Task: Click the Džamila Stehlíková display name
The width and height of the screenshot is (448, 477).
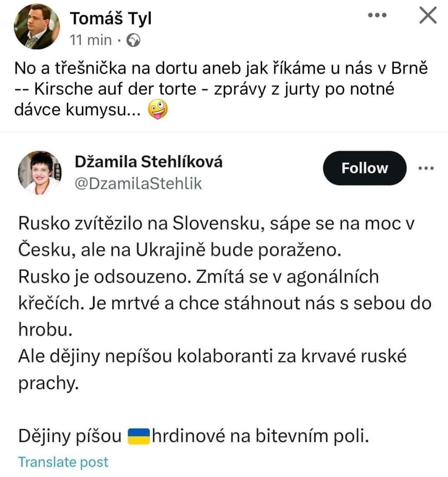Action: [x=149, y=162]
